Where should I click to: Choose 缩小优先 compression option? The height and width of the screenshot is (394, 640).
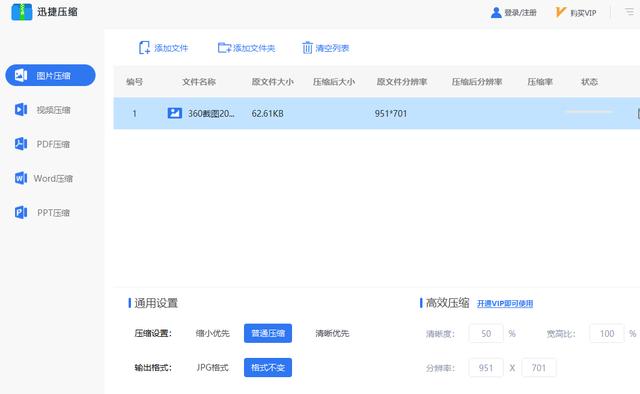(x=213, y=333)
